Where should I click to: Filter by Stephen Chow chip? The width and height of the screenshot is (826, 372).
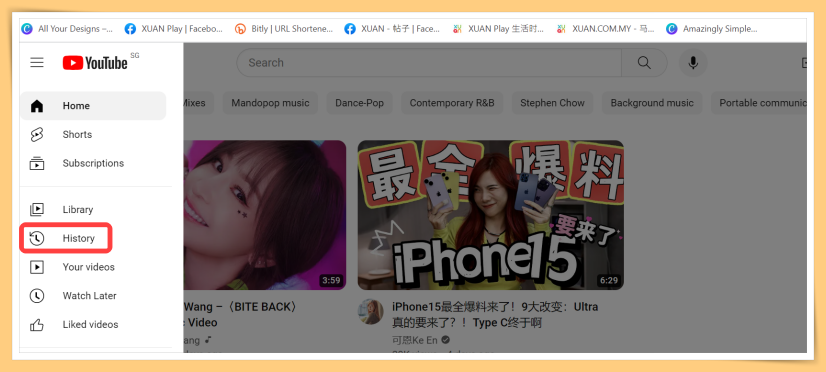[x=553, y=103]
